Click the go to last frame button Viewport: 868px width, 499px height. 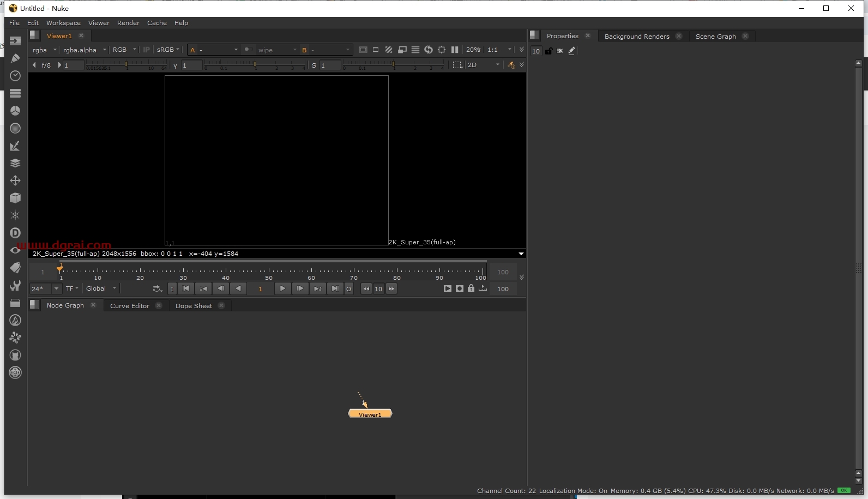(x=335, y=288)
